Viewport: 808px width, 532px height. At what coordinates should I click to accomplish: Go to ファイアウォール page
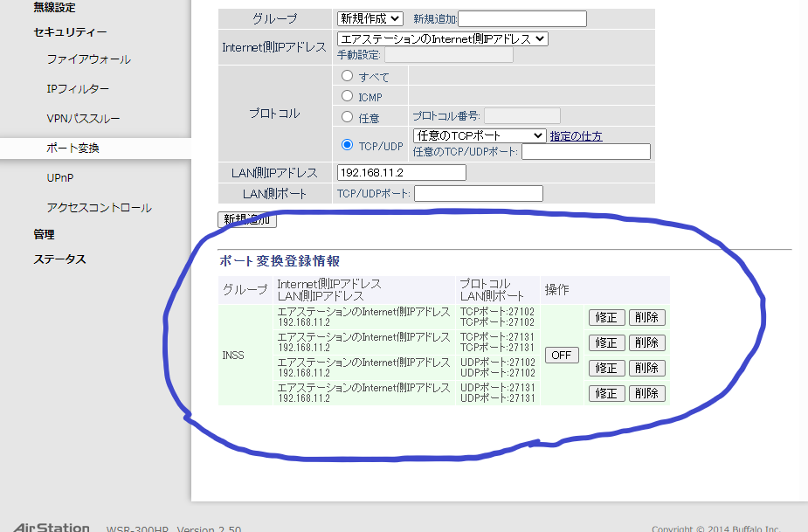pos(88,59)
